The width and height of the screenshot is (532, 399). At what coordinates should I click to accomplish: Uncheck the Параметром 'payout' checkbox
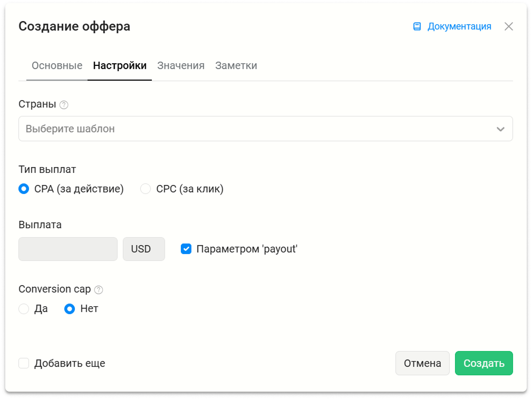coord(186,249)
